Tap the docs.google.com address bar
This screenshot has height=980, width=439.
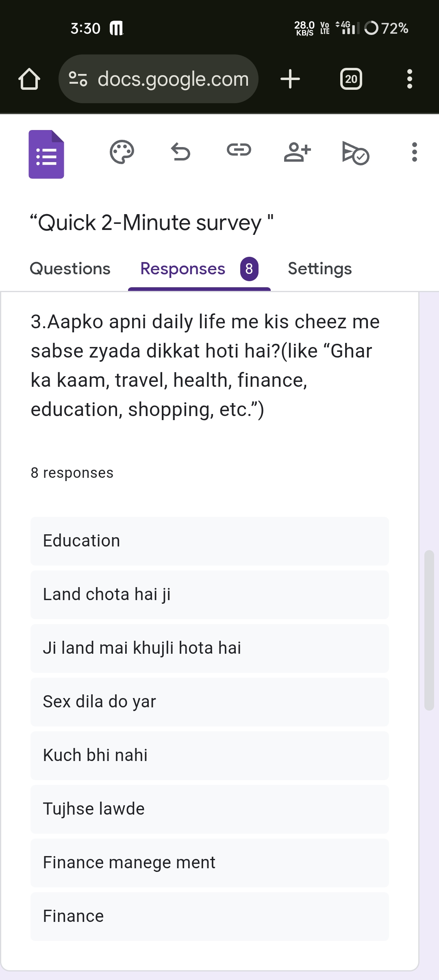pos(173,79)
